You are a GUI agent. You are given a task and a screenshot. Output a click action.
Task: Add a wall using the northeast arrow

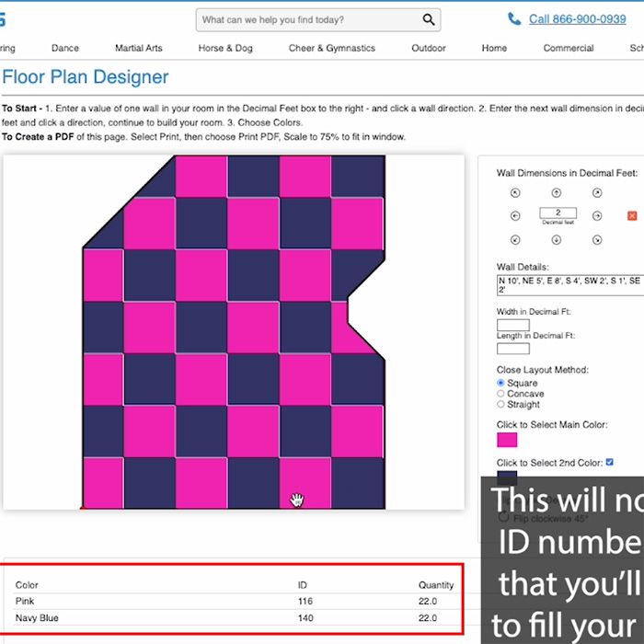coord(597,192)
